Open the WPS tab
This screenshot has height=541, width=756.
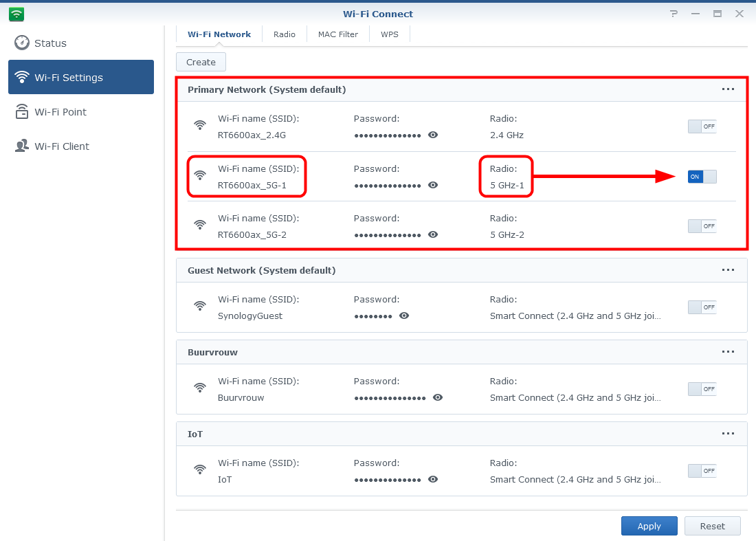pos(390,34)
